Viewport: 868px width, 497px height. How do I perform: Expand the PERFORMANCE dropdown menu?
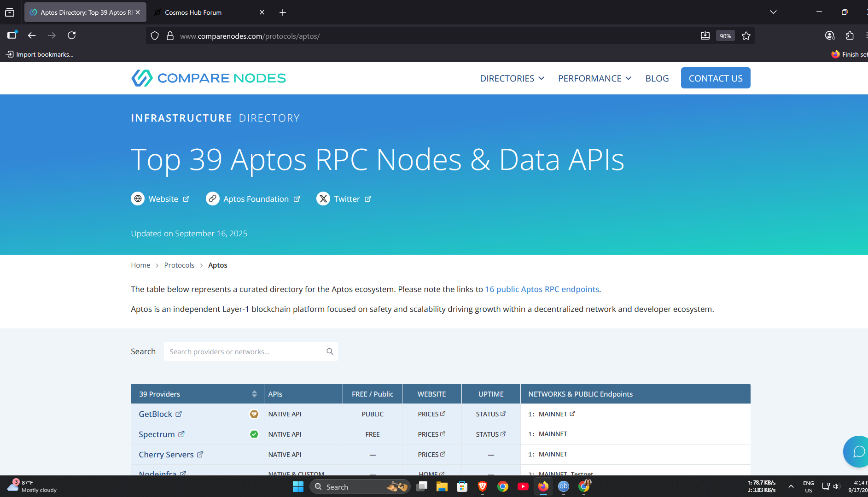pos(594,78)
